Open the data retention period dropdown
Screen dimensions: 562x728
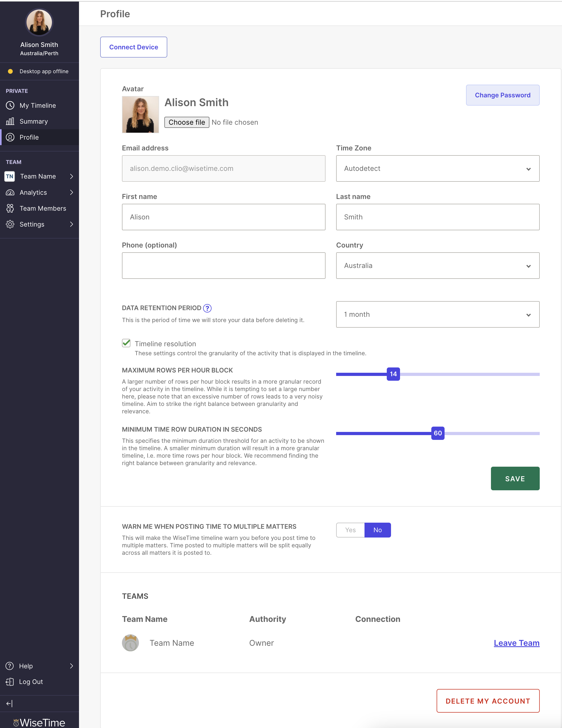point(438,314)
